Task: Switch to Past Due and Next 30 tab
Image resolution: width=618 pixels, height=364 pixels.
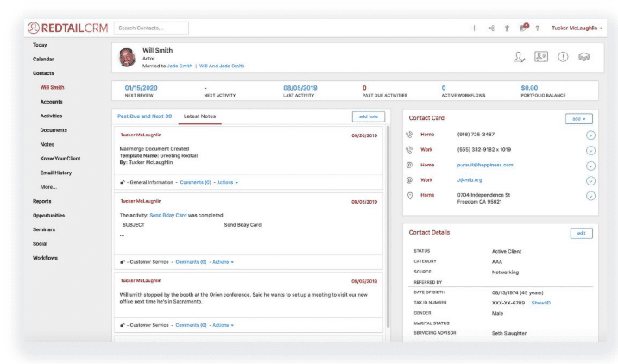Action: 144,116
